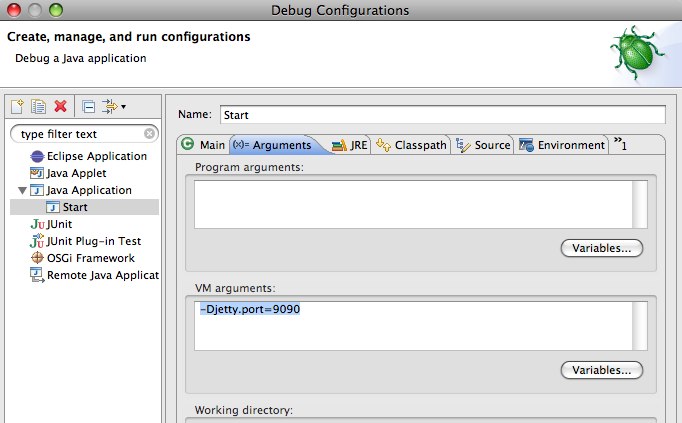Viewport: 682px width, 423px height.
Task: Click Variables button under VM arguments
Action: [x=601, y=370]
